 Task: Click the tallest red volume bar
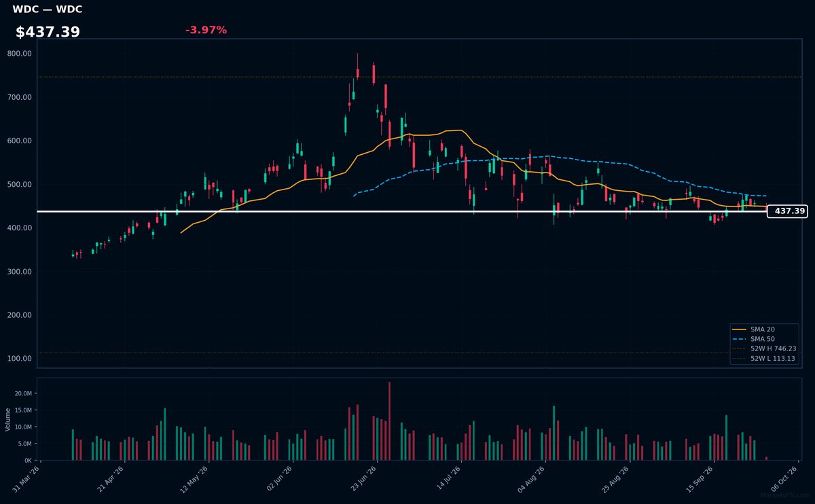point(389,420)
